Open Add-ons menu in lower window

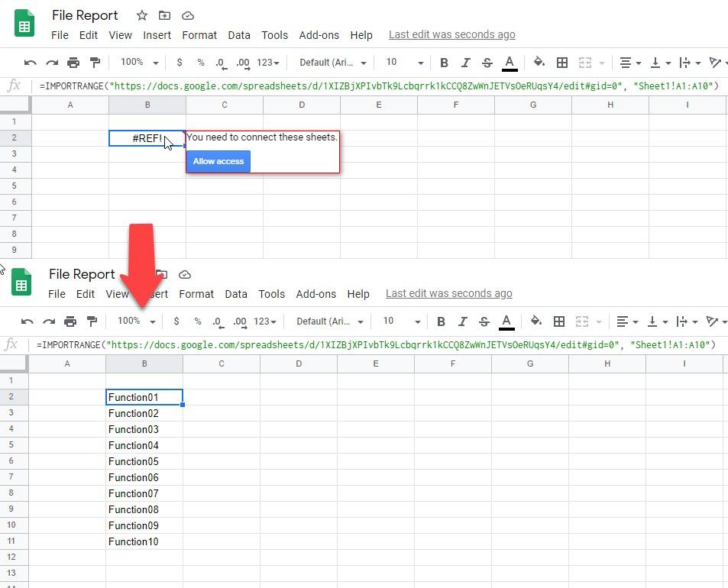tap(316, 294)
